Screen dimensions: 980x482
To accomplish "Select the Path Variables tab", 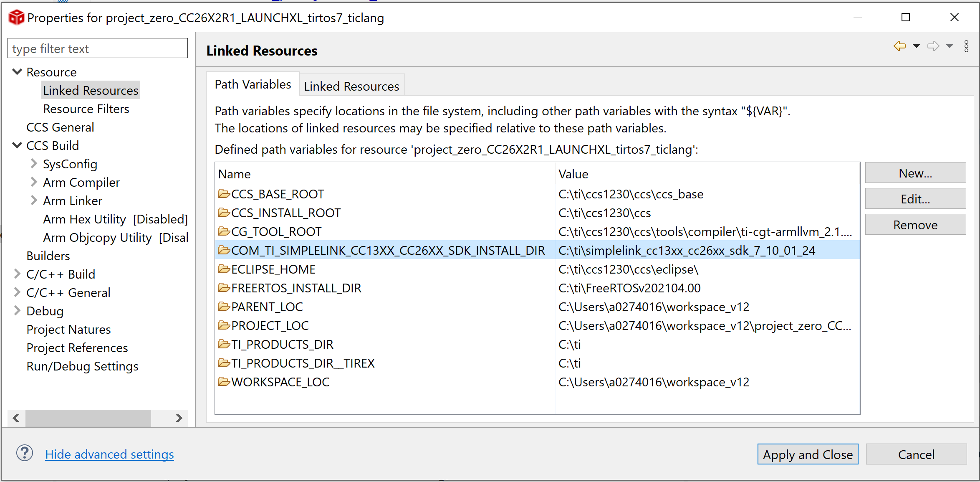I will pos(253,84).
